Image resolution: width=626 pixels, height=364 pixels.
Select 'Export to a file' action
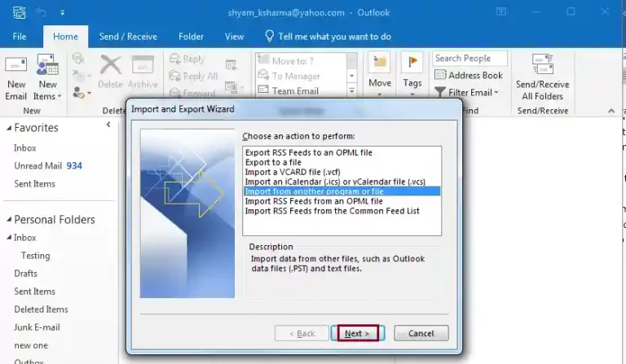274,162
